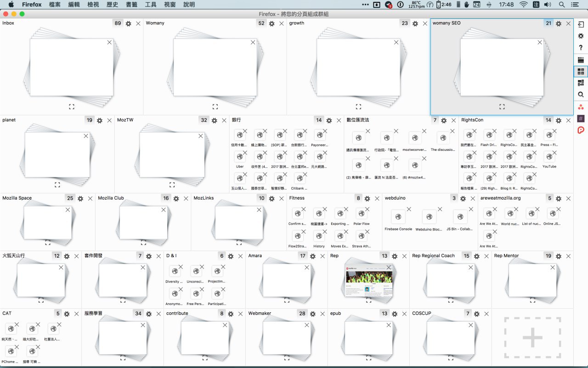Open tab groups settings gear in sidebar
The height and width of the screenshot is (368, 588).
[581, 36]
